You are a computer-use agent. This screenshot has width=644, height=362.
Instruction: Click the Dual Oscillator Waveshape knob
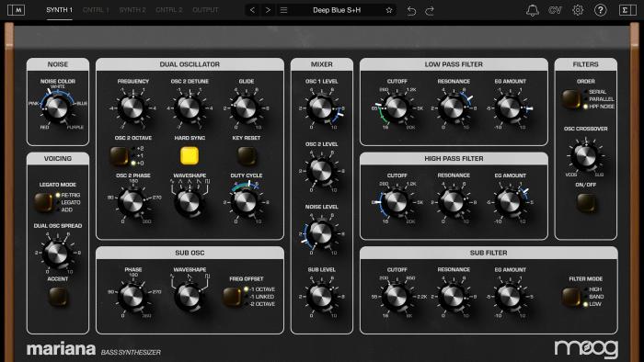coord(189,202)
